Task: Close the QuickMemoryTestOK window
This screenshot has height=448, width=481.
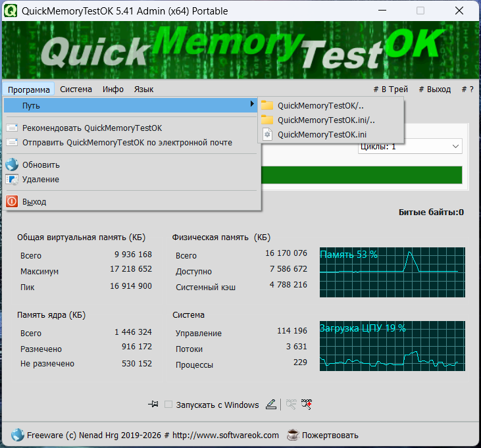Action: point(459,11)
